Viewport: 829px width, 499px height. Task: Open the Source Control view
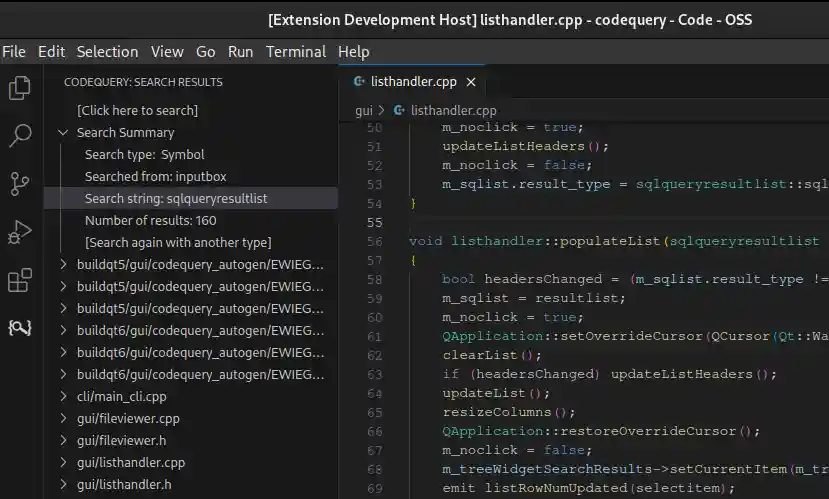(x=19, y=184)
